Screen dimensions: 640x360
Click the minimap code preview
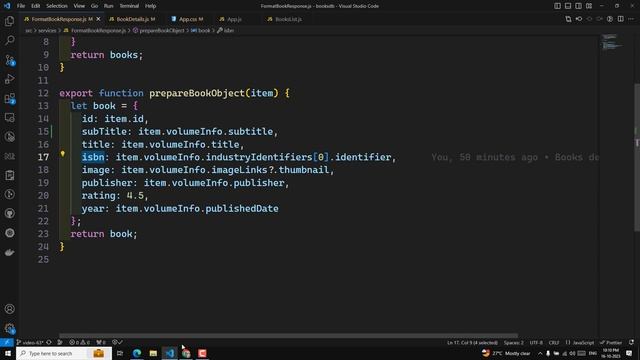[612, 42]
